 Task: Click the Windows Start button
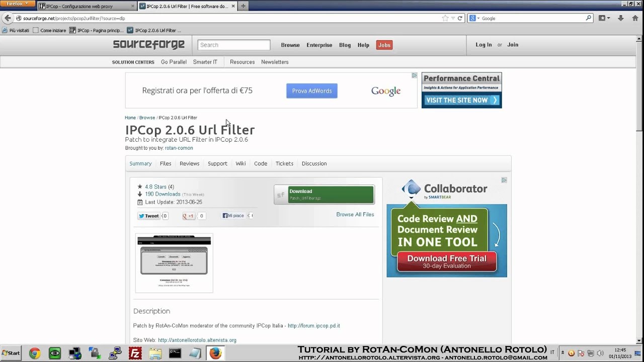click(11, 353)
